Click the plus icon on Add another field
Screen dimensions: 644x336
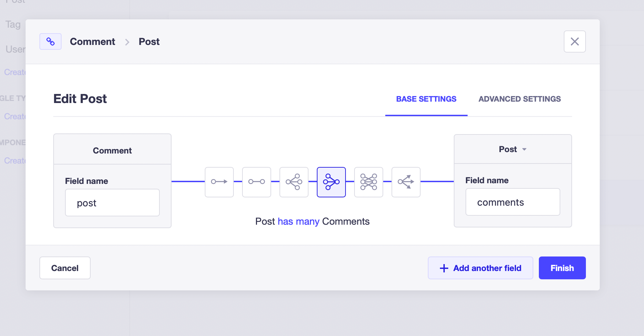444,268
